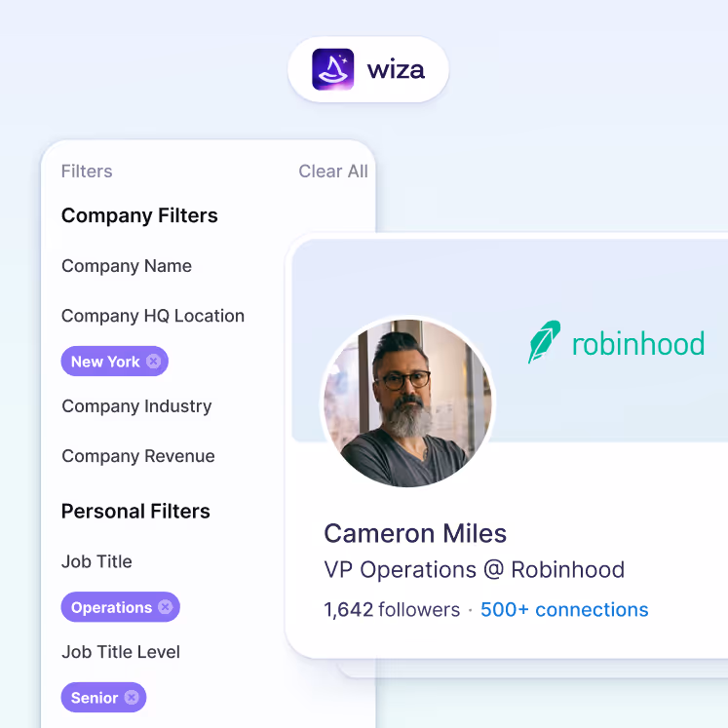Expand the Company Name filter

127,266
